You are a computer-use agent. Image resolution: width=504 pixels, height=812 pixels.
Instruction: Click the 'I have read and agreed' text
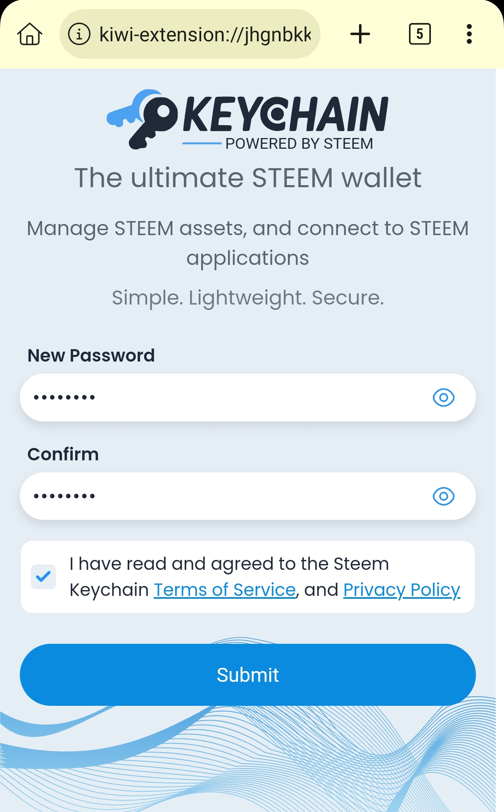(229, 564)
